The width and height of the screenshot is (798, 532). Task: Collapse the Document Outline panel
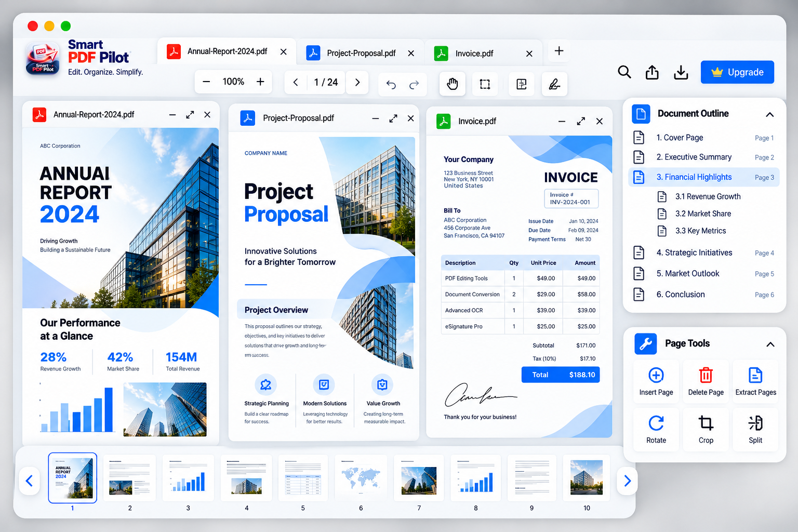pos(770,114)
